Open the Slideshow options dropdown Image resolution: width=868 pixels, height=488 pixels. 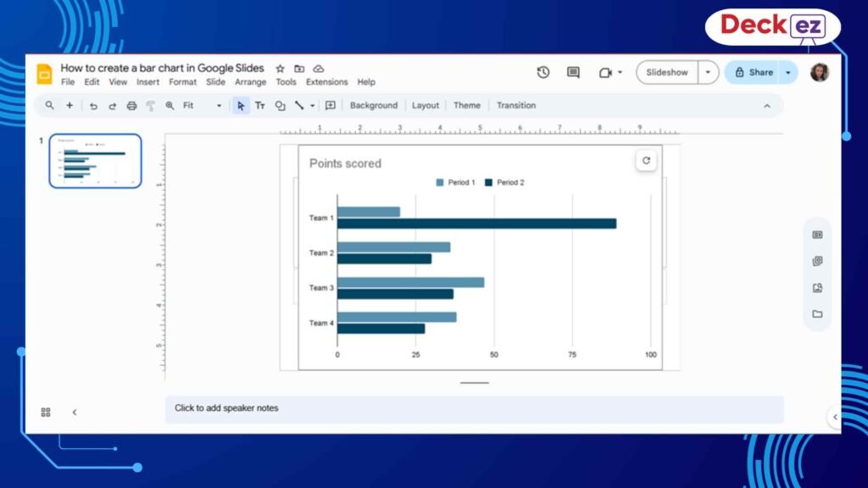click(708, 73)
